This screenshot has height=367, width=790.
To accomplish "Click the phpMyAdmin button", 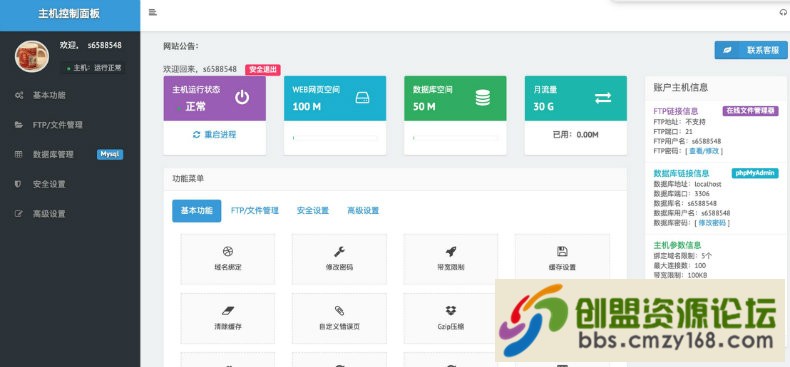I will (x=755, y=173).
